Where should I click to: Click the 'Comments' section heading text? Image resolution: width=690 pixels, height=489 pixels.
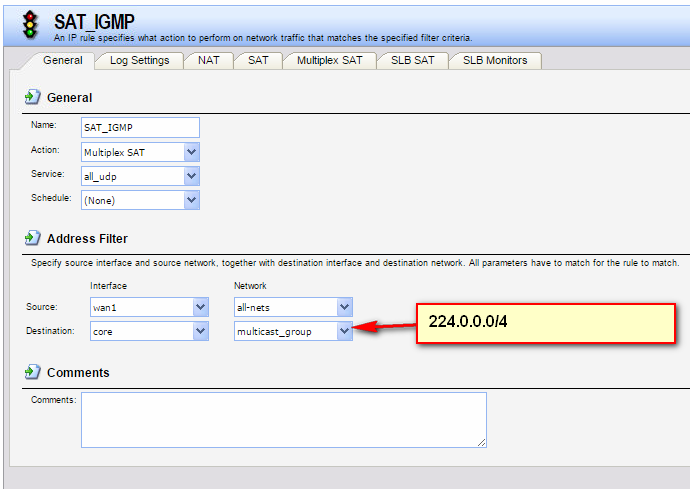[78, 373]
